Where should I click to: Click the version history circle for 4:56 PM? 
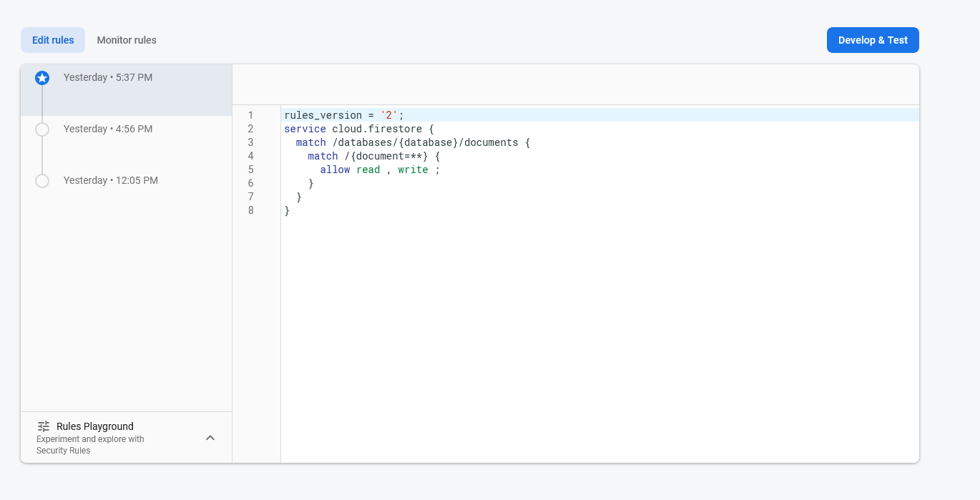[x=41, y=129]
